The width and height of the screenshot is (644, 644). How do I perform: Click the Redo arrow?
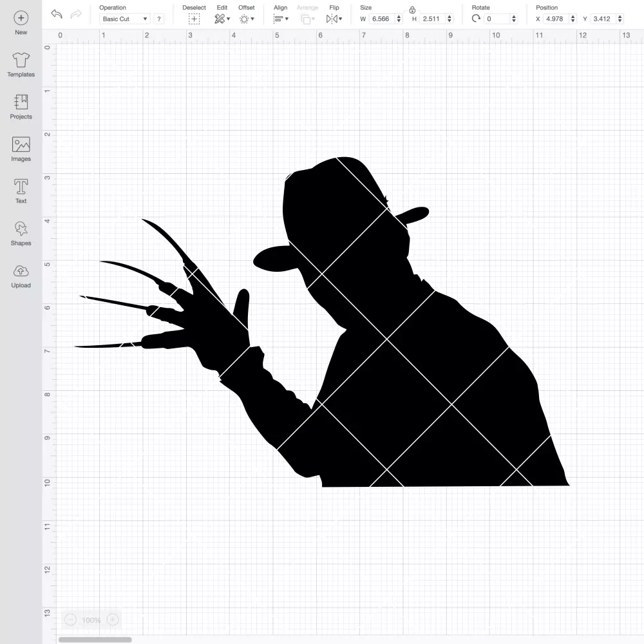(x=75, y=14)
